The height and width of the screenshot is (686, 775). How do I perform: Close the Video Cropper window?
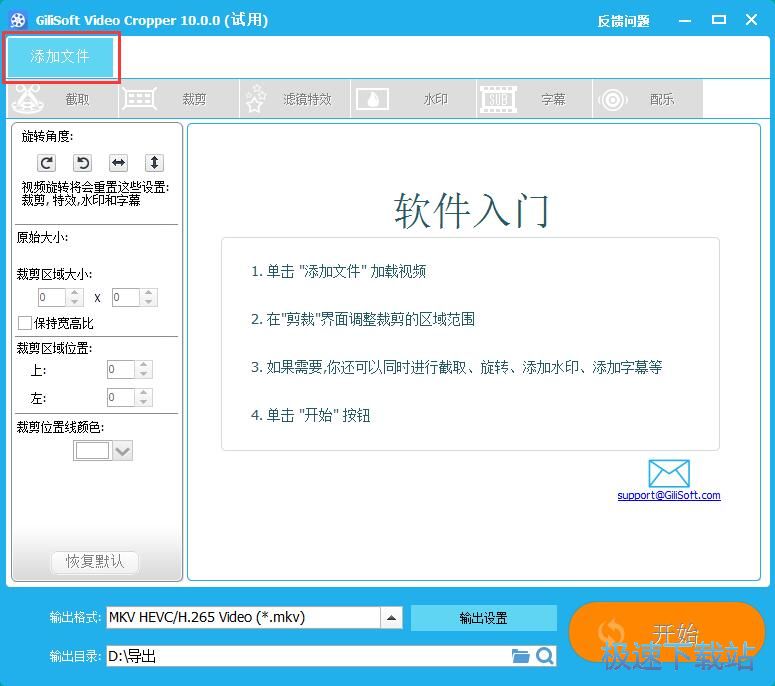tap(751, 20)
